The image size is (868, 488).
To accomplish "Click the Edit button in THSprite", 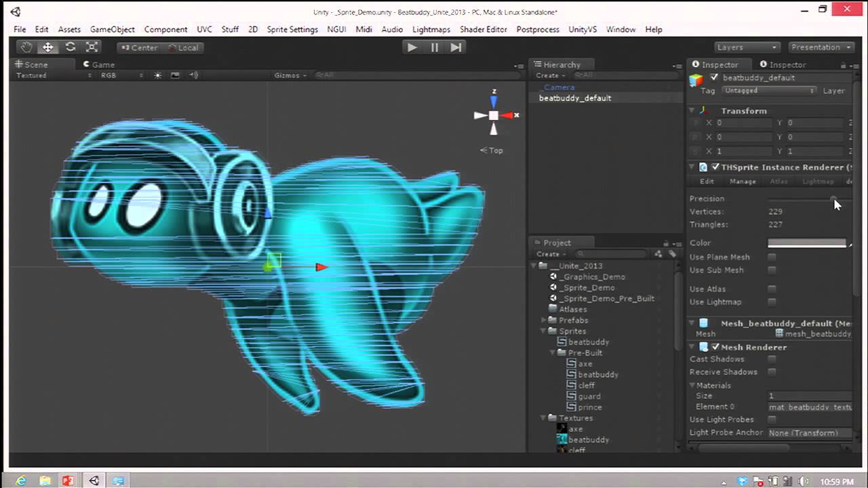I will pos(707,181).
